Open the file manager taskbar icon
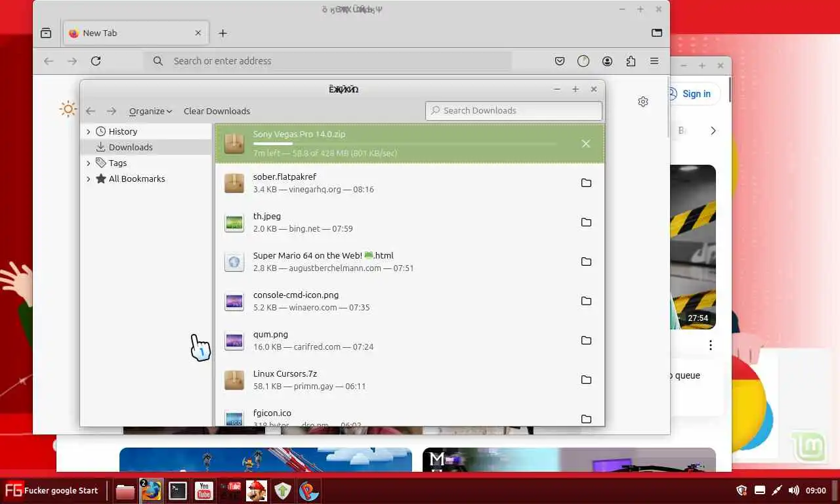Screen dimensions: 840x504 coord(125,491)
